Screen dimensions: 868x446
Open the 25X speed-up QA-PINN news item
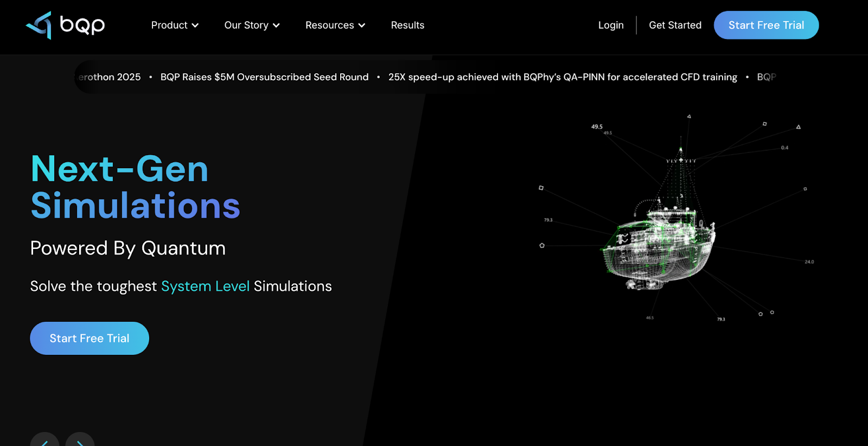click(563, 77)
